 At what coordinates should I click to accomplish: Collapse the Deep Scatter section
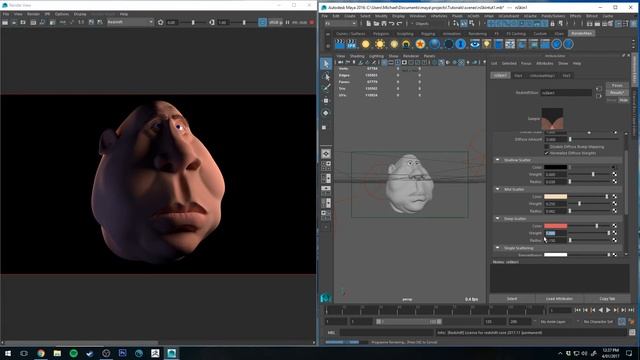coord(498,218)
